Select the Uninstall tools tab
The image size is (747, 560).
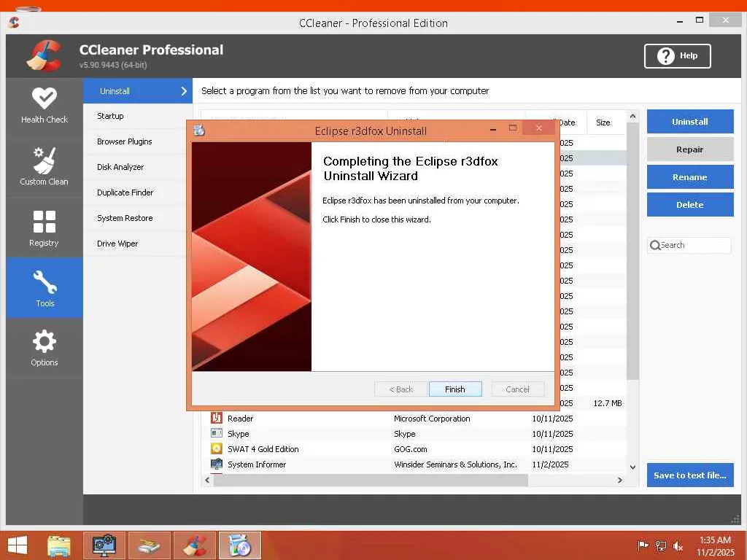point(138,90)
